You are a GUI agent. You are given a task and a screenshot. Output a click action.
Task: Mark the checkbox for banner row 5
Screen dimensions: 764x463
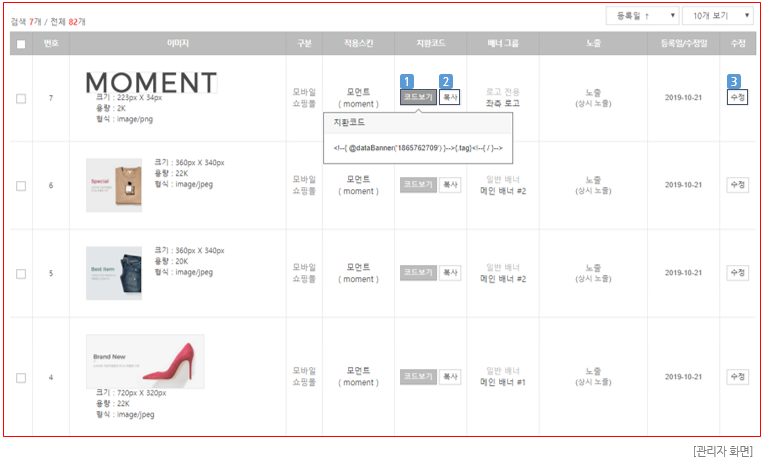tap(21, 272)
